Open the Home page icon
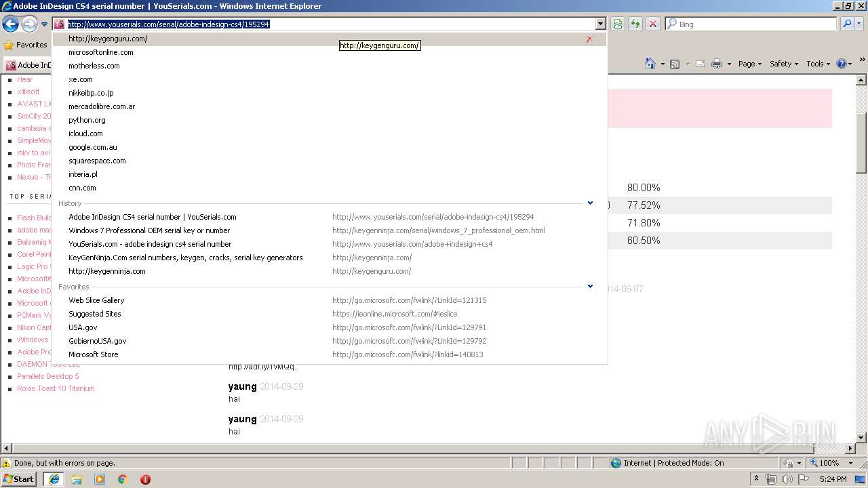This screenshot has width=868, height=488. coord(650,64)
